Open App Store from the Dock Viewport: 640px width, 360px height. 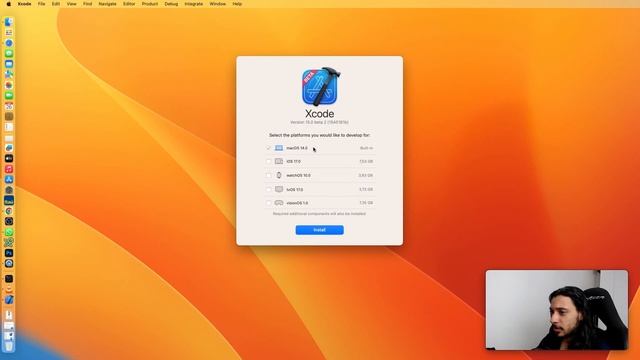[x=9, y=180]
